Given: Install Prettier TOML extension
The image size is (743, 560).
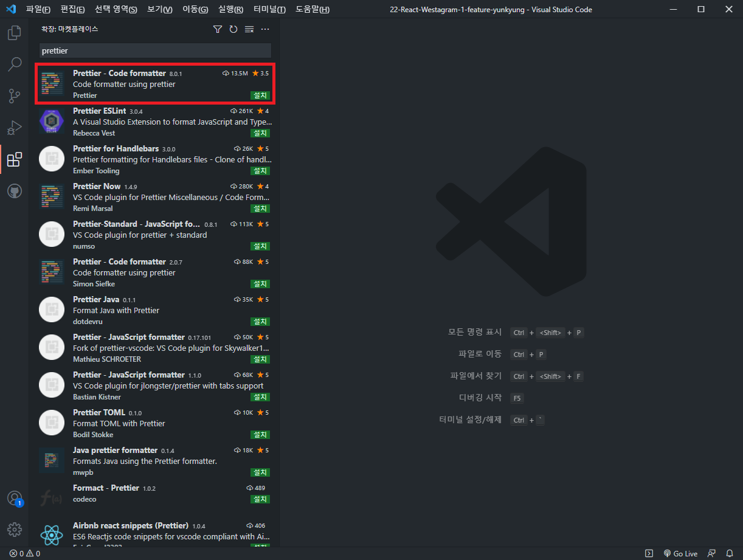Looking at the screenshot, I should (x=260, y=435).
